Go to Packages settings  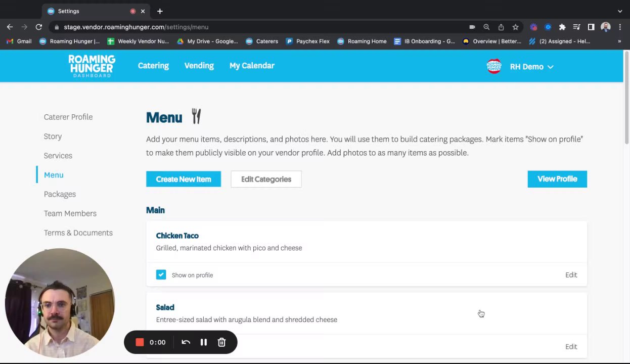coord(60,194)
